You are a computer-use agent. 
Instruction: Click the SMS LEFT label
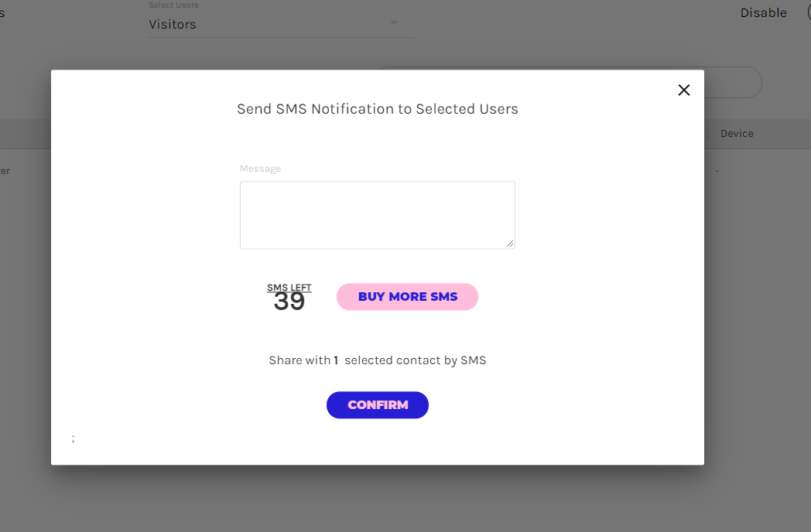point(289,288)
